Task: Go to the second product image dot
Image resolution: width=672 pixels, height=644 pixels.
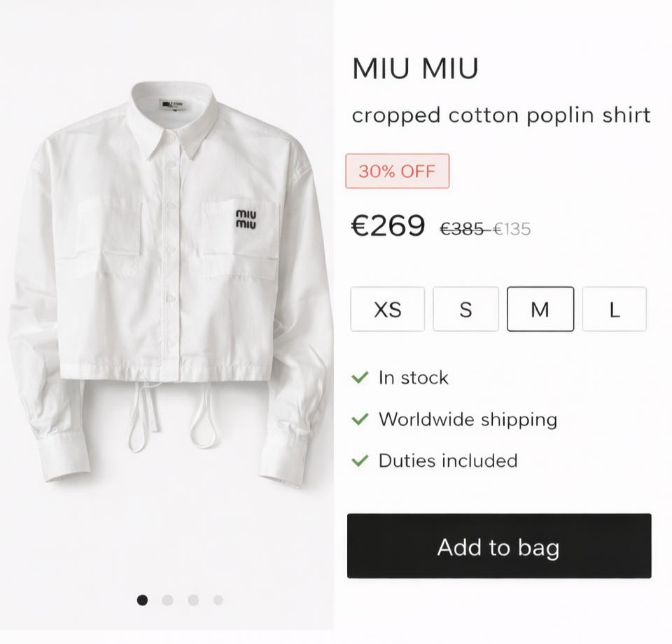Action: (168, 600)
